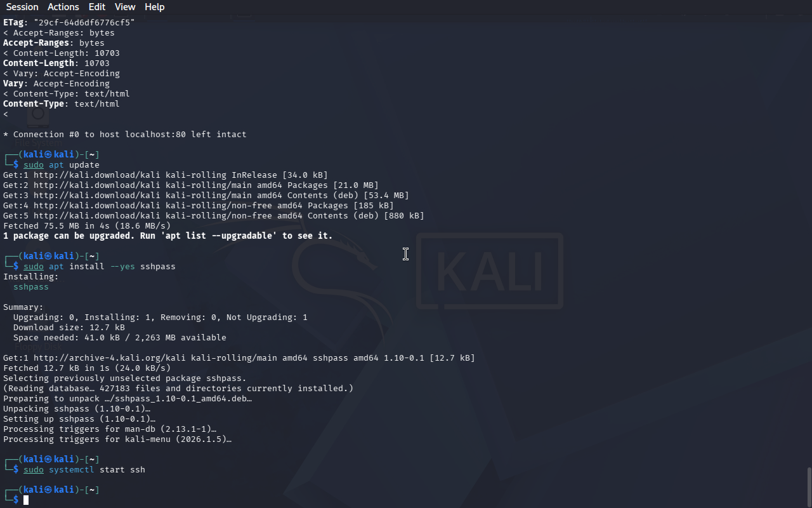The height and width of the screenshot is (508, 812).
Task: Open the View menu
Action: pos(125,7)
